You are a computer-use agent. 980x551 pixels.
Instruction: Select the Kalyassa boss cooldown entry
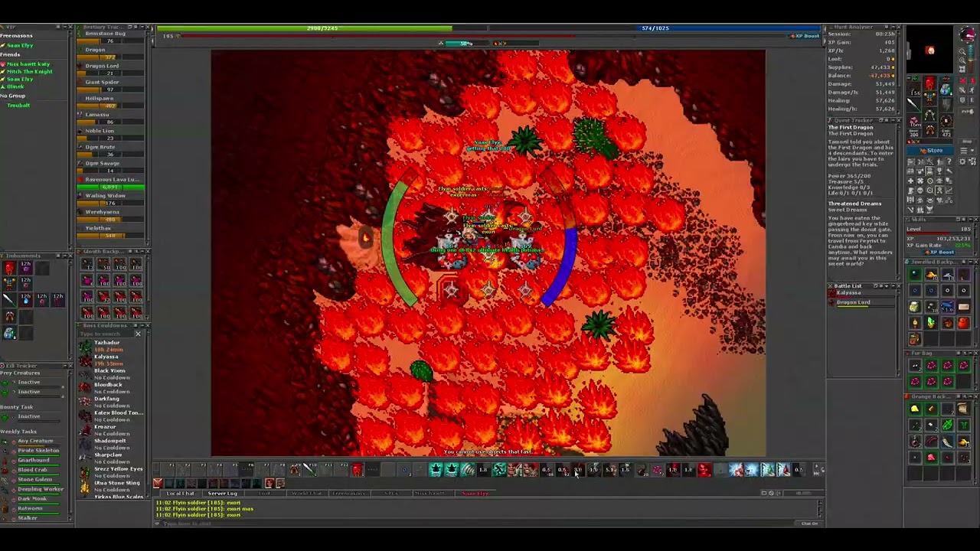[x=110, y=360]
